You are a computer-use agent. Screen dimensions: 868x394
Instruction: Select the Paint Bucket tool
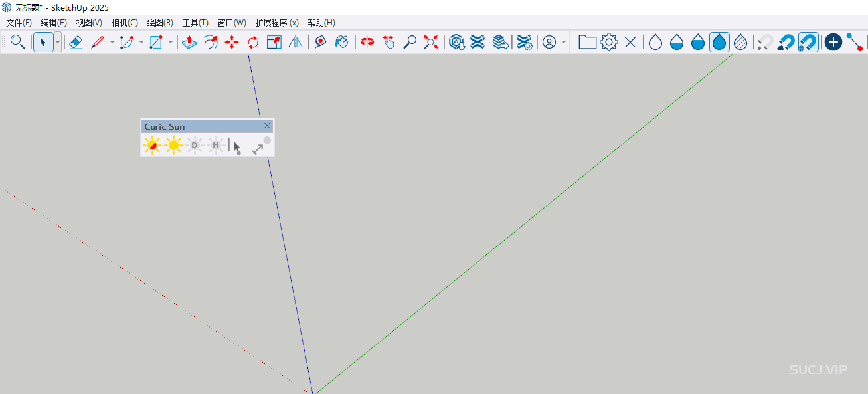[x=342, y=42]
